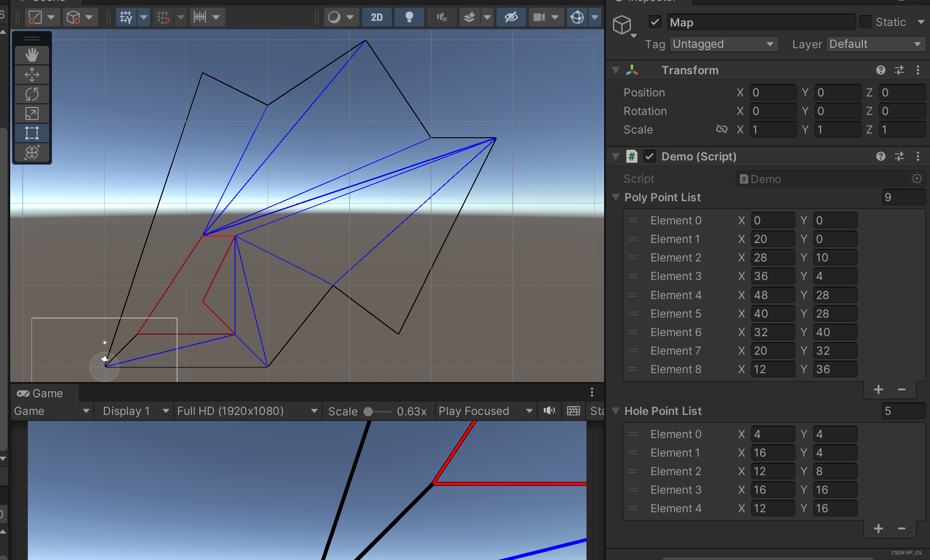The height and width of the screenshot is (560, 930).
Task: Select the combined Transform tool
Action: coord(32,153)
